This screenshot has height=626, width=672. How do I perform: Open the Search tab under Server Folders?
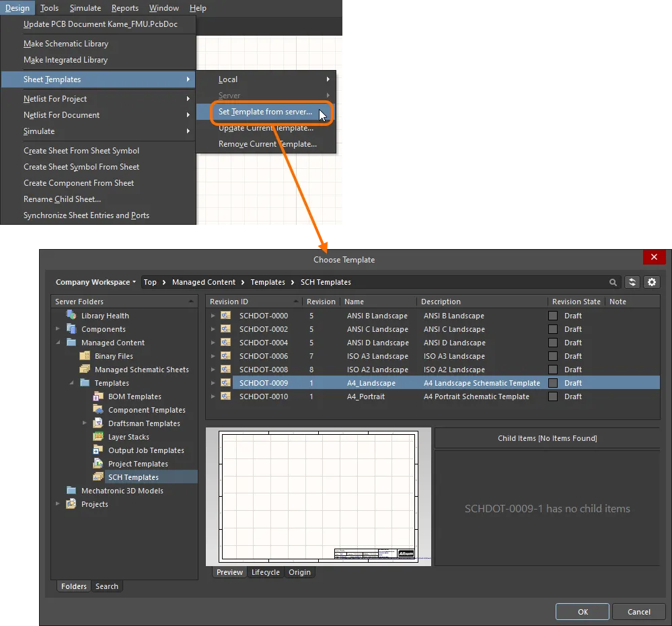tap(107, 586)
